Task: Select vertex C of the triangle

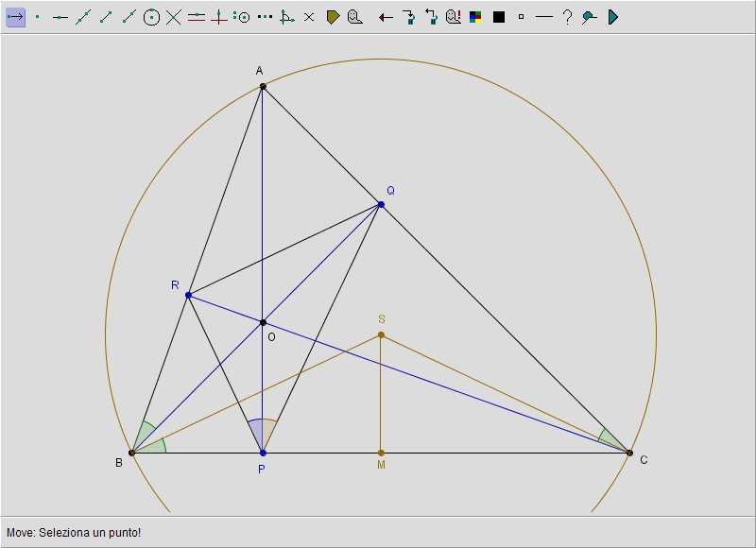Action: click(629, 453)
